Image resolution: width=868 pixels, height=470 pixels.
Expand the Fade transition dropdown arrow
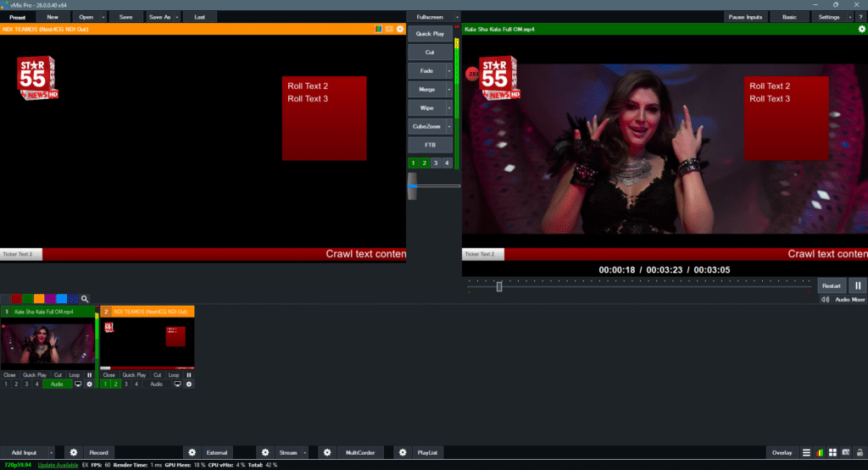point(448,70)
